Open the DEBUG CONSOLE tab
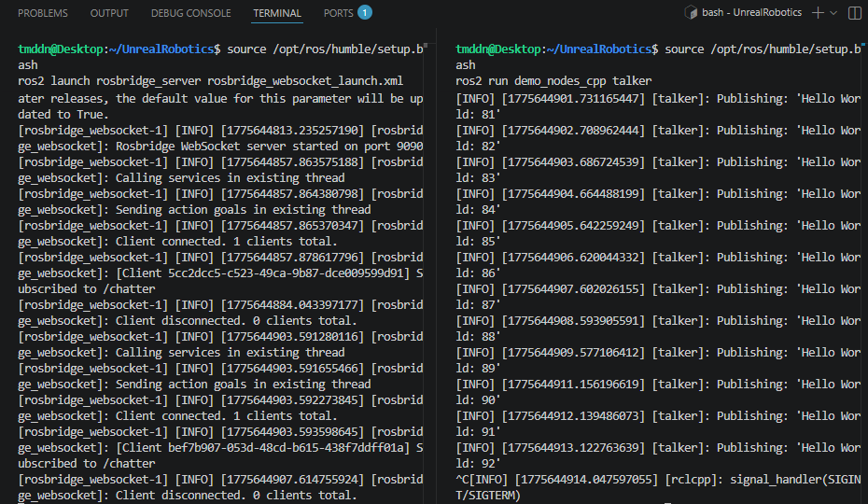 (x=191, y=13)
